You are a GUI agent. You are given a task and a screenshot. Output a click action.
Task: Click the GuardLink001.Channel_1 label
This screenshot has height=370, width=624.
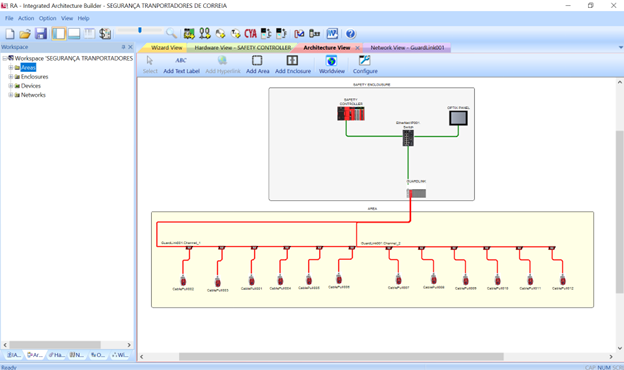point(181,243)
